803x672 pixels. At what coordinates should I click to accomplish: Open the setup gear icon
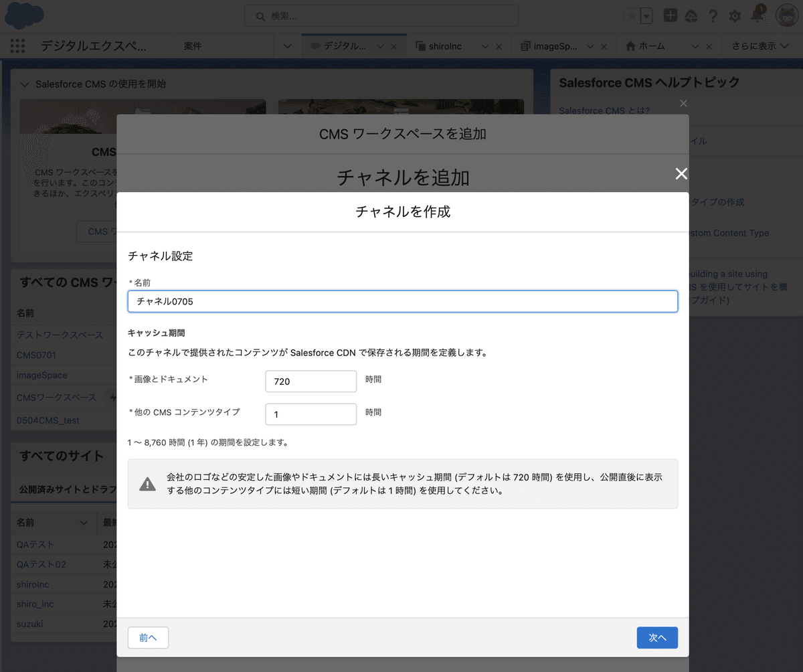(x=735, y=16)
